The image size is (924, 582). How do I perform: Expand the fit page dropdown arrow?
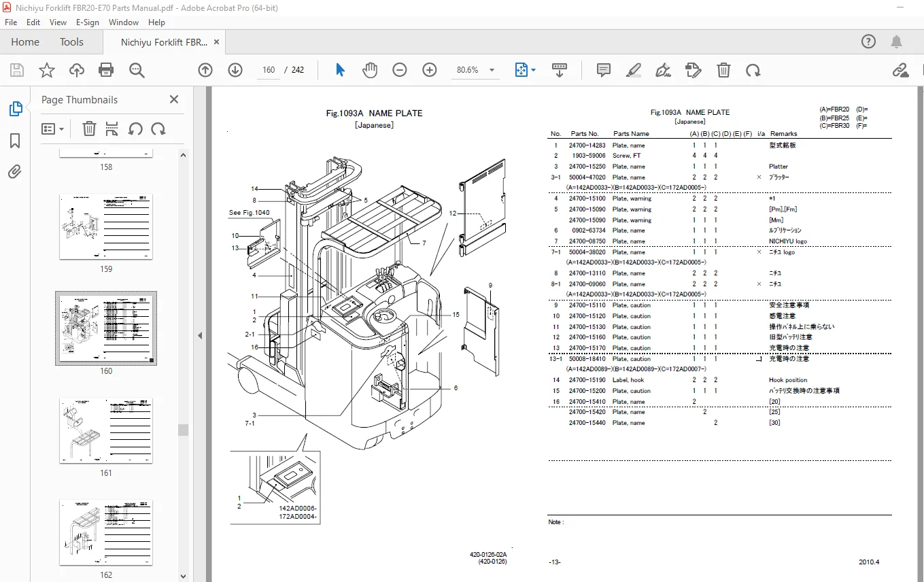pos(534,70)
